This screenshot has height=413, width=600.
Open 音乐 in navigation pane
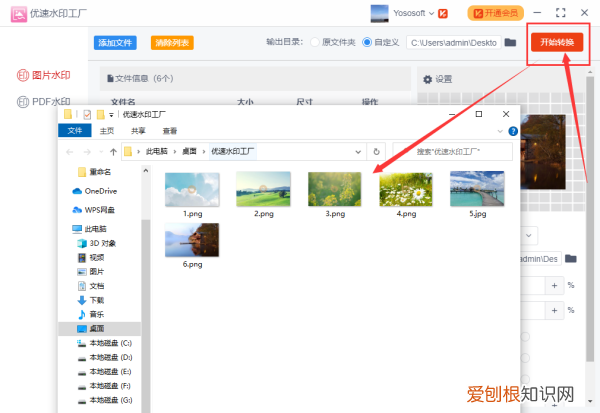click(91, 314)
